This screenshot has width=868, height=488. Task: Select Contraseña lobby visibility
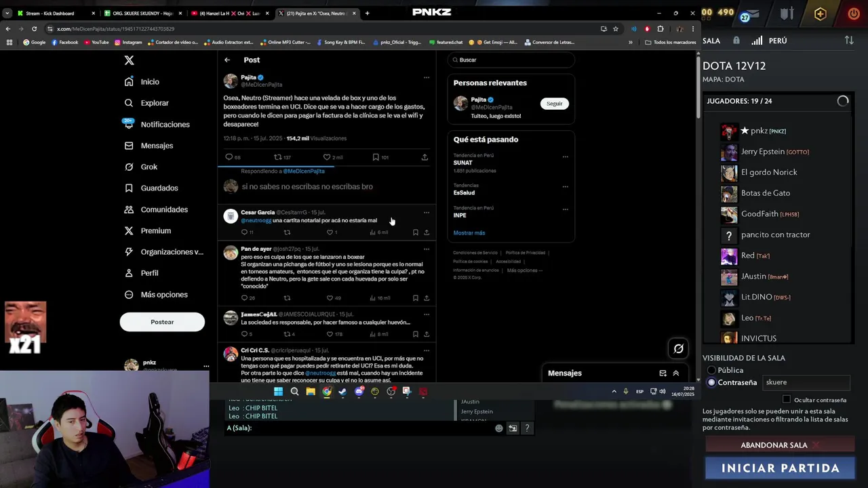point(711,382)
